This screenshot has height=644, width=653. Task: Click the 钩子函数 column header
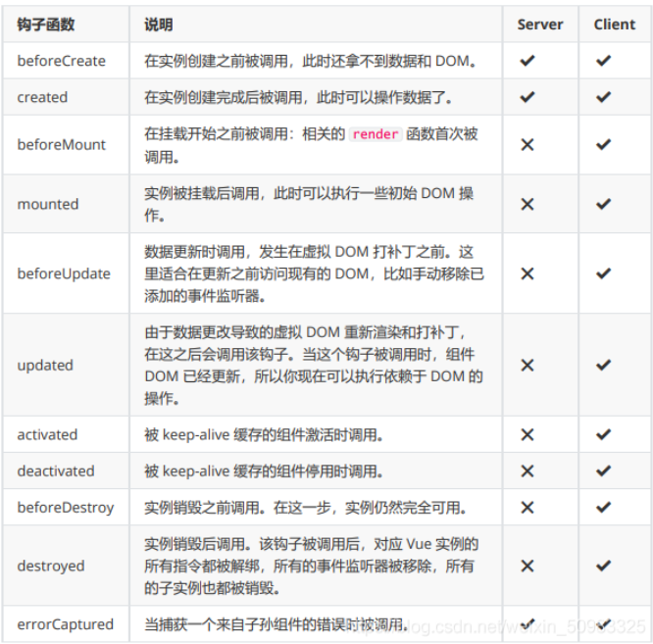point(46,25)
